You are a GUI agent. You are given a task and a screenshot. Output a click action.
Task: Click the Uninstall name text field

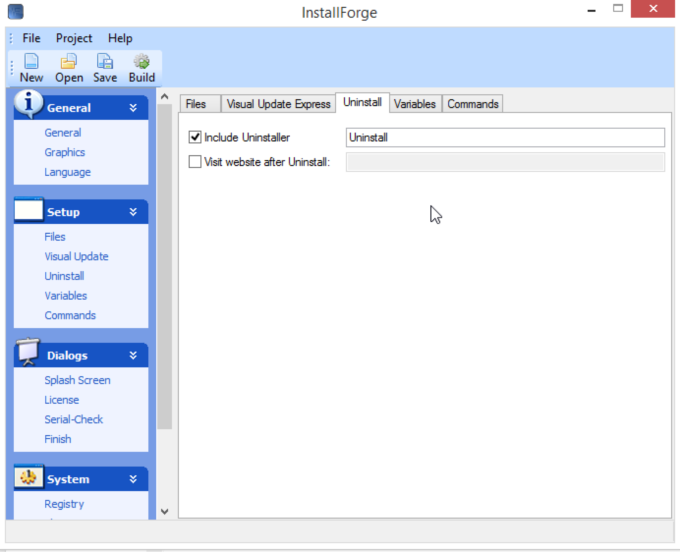coord(505,137)
